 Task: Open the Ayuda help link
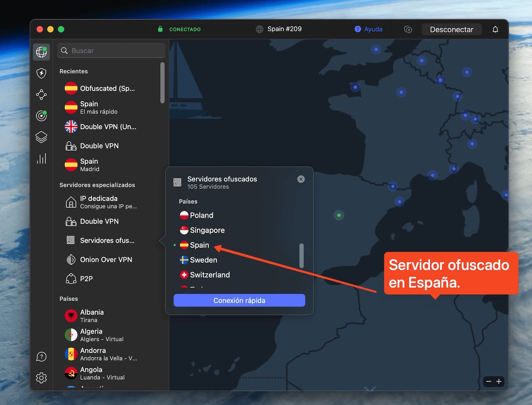373,29
